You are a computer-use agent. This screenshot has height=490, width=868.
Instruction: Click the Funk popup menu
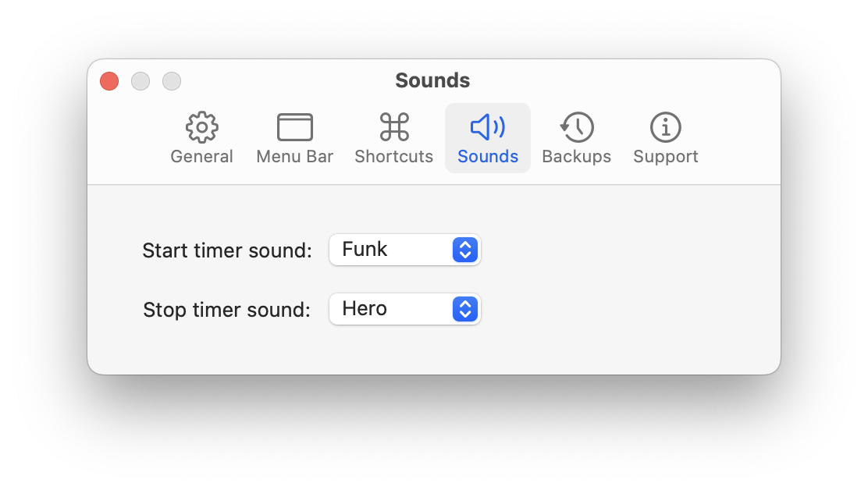coord(404,250)
